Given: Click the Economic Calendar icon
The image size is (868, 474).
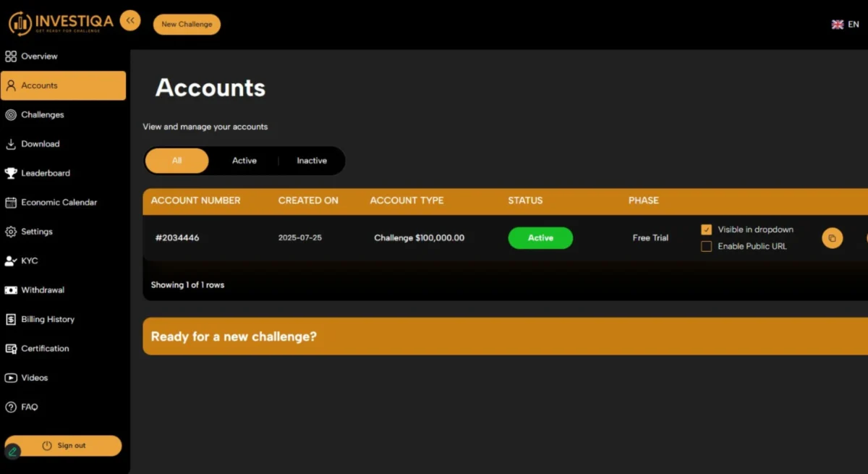Looking at the screenshot, I should click(11, 203).
